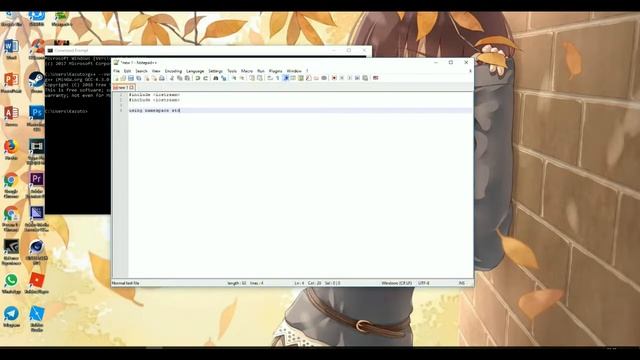Open the Photoshop desktop shortcut
This screenshot has height=360, width=640.
pos(37,118)
